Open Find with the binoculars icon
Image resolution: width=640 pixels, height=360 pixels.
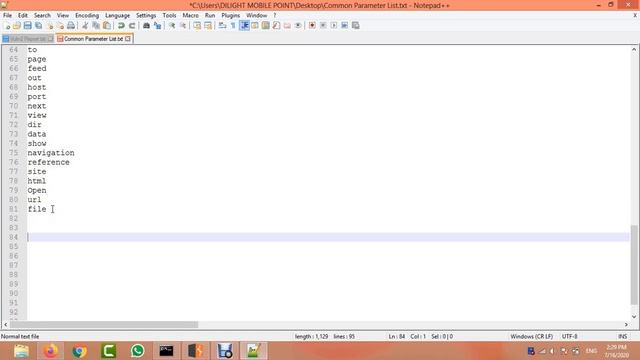pyautogui.click(x=146, y=26)
